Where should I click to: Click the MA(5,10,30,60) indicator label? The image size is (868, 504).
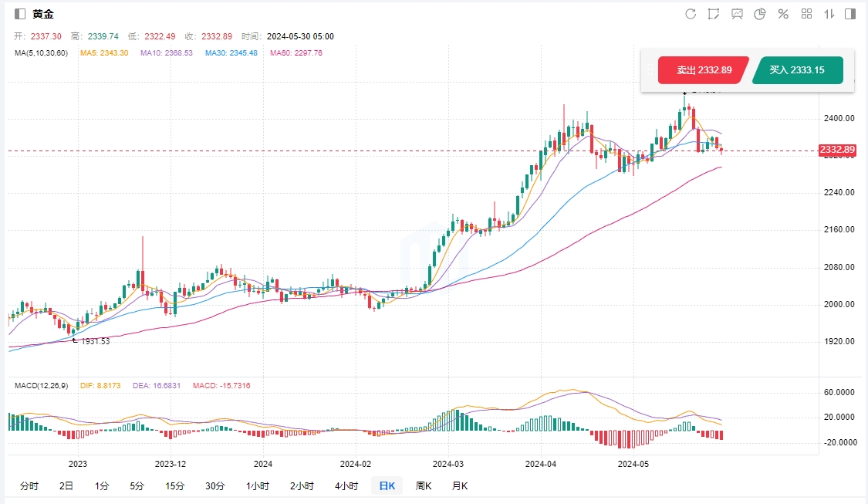[x=41, y=52]
